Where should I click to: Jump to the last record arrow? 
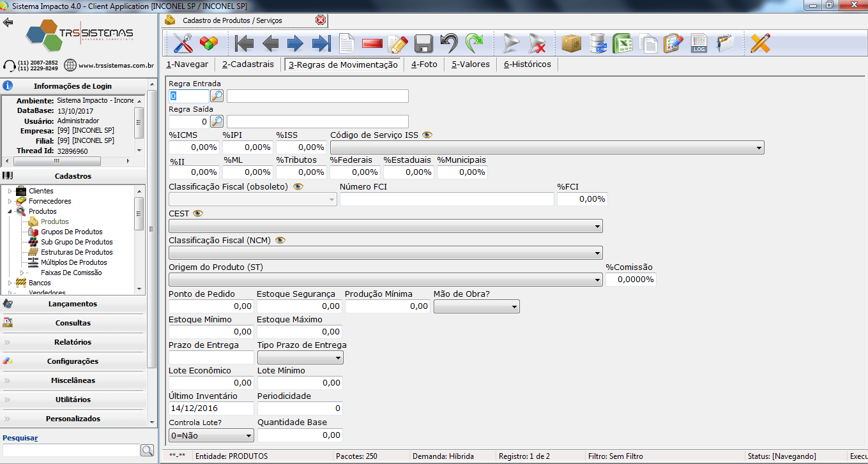[x=321, y=44]
